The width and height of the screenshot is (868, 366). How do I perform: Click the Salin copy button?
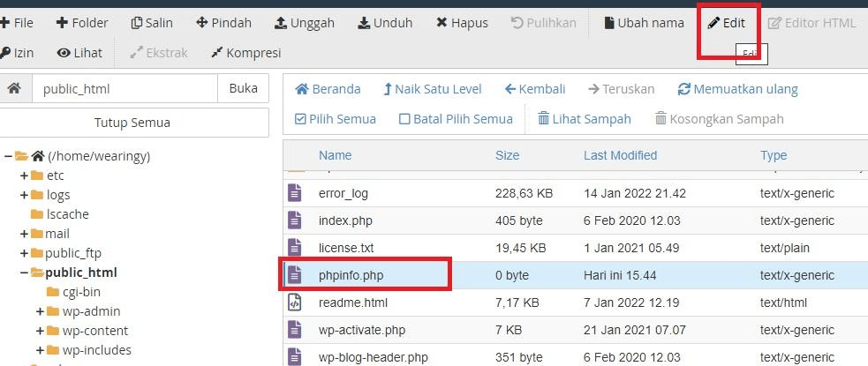click(152, 23)
